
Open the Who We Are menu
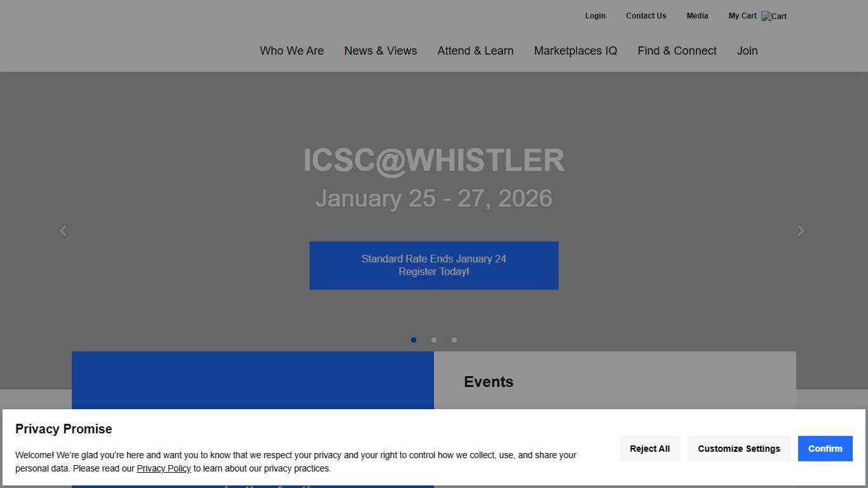click(x=292, y=51)
